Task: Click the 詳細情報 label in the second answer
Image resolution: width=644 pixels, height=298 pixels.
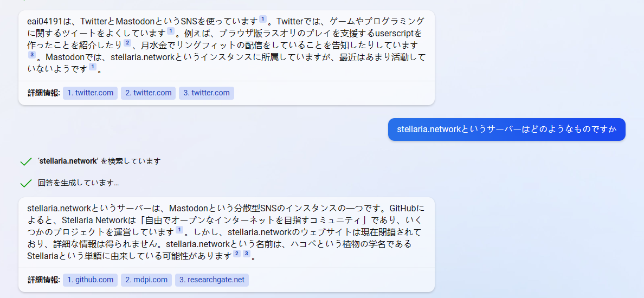Action: tap(44, 280)
